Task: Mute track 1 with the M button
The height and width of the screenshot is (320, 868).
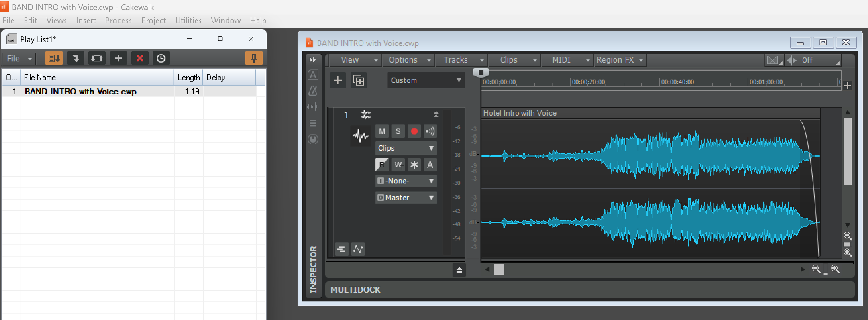Action: [382, 131]
